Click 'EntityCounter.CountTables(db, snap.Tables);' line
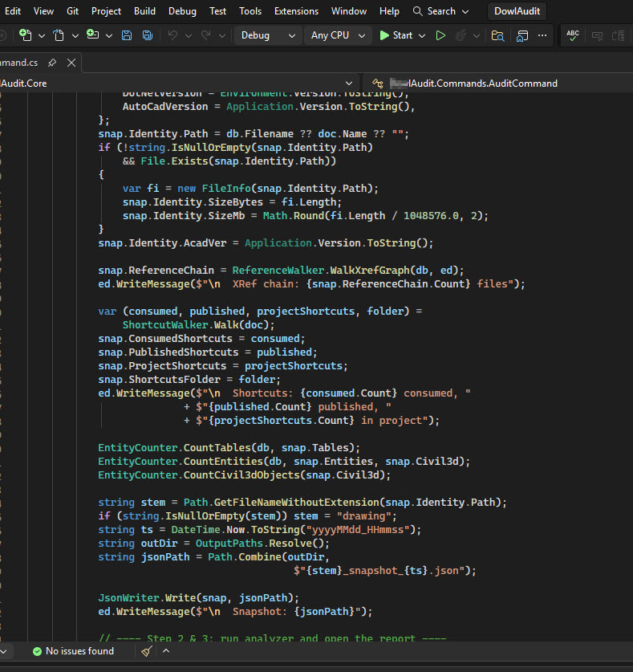This screenshot has width=633, height=672. [x=229, y=447]
